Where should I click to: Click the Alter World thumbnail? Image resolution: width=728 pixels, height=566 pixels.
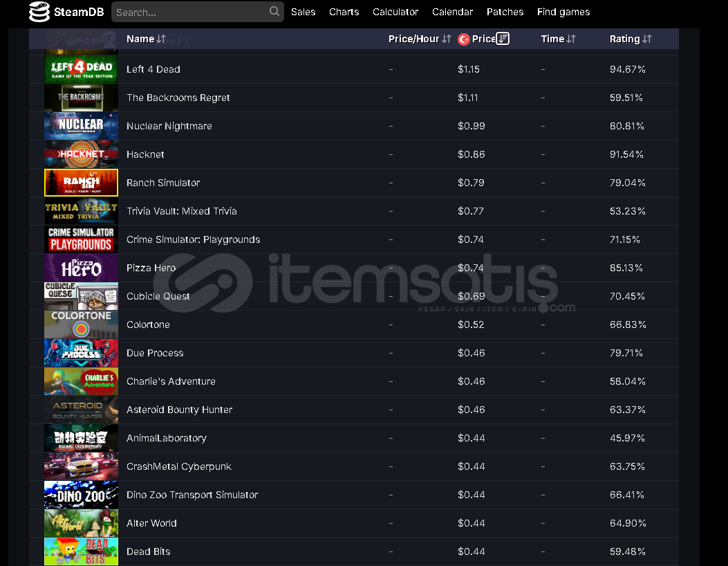[82, 523]
